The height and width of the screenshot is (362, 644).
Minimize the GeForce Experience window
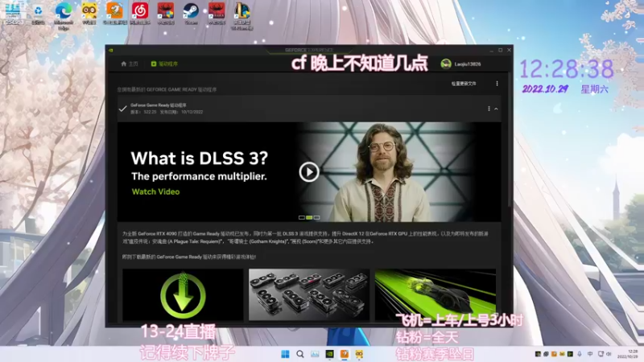491,50
